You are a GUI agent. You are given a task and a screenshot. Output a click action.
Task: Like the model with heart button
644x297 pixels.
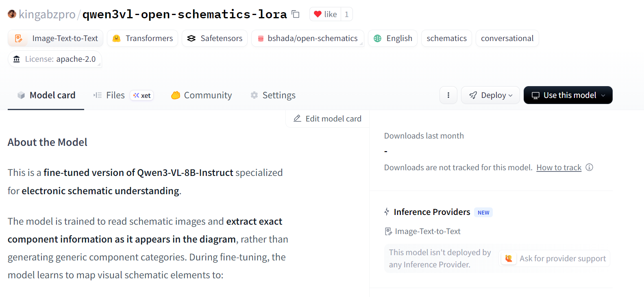click(325, 14)
